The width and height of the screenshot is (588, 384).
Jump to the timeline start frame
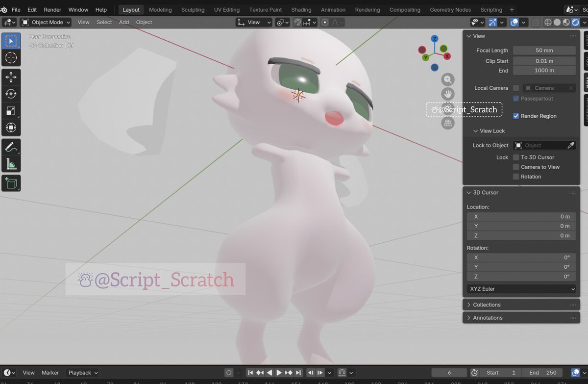(x=250, y=373)
